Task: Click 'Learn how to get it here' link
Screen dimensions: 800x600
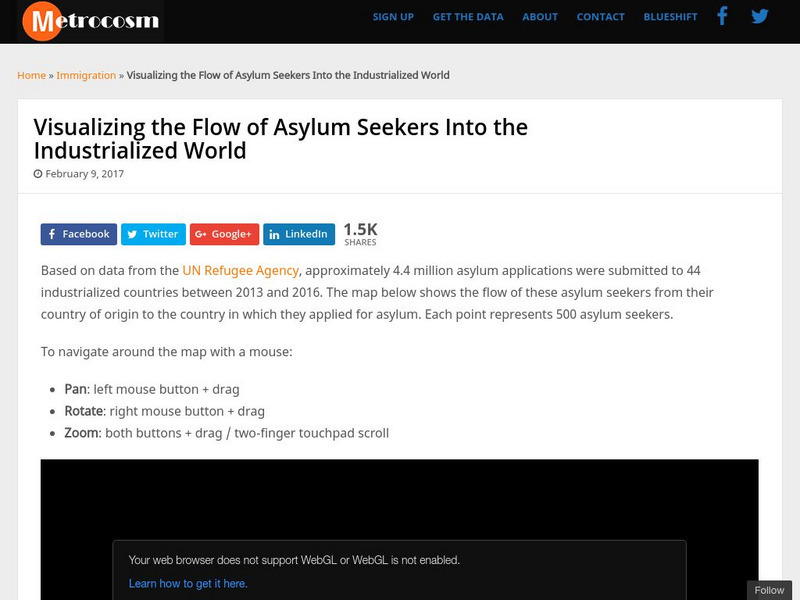Action: click(188, 584)
